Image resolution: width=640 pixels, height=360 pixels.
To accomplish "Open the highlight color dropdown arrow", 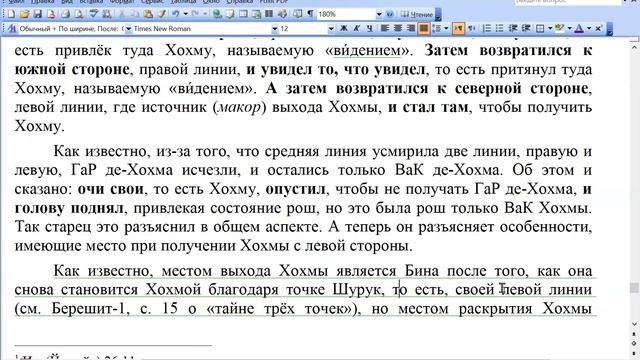I will [569, 28].
